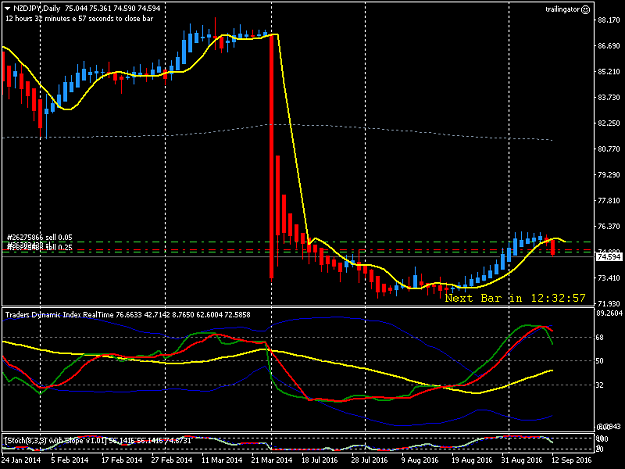This screenshot has height=469, width=625.
Task: Click the 28 Jul 2016 date label
Action: (369, 460)
